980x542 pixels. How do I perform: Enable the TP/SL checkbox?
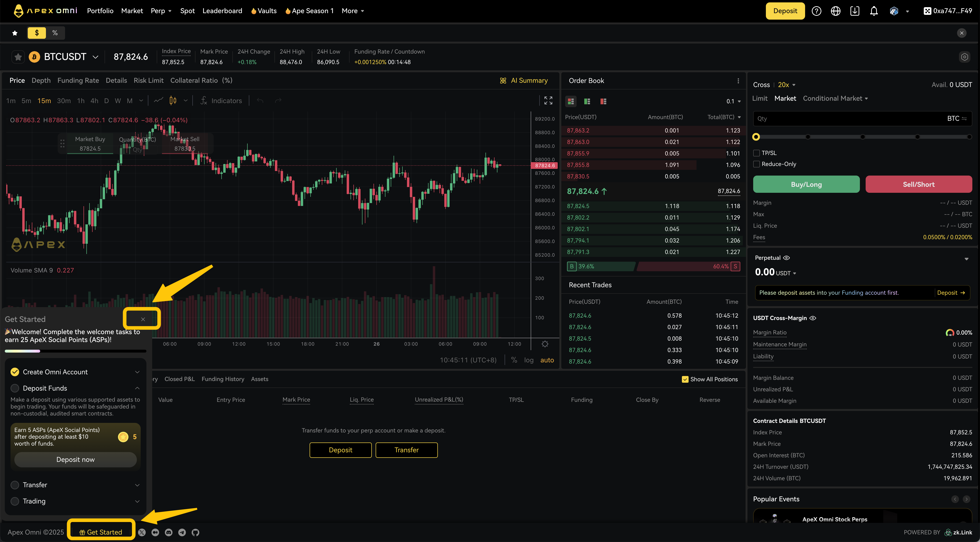click(x=756, y=153)
